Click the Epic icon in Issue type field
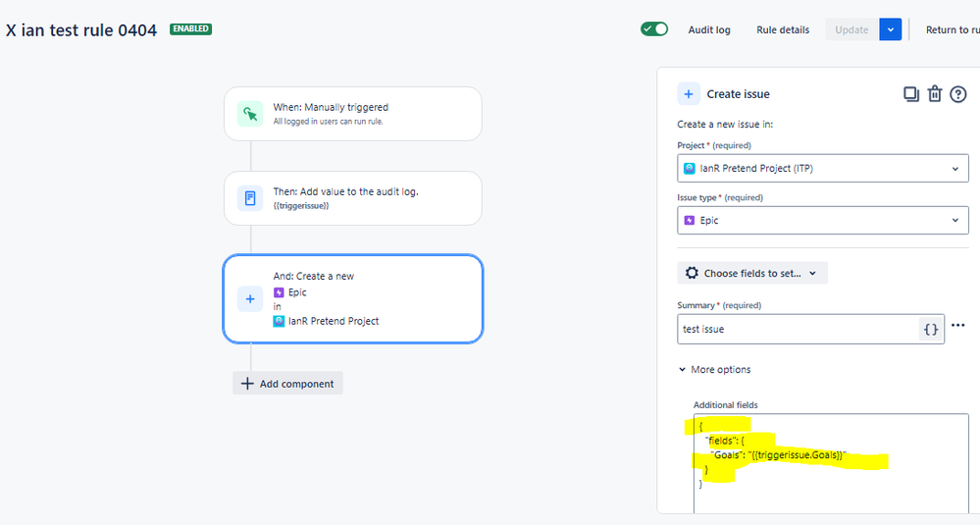 pyautogui.click(x=690, y=220)
